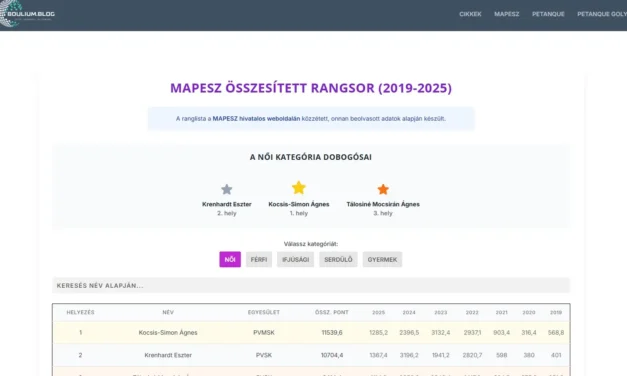627x376 pixels.
Task: Open the PETANQUE GOLYÓ menu item
Action: click(x=602, y=14)
